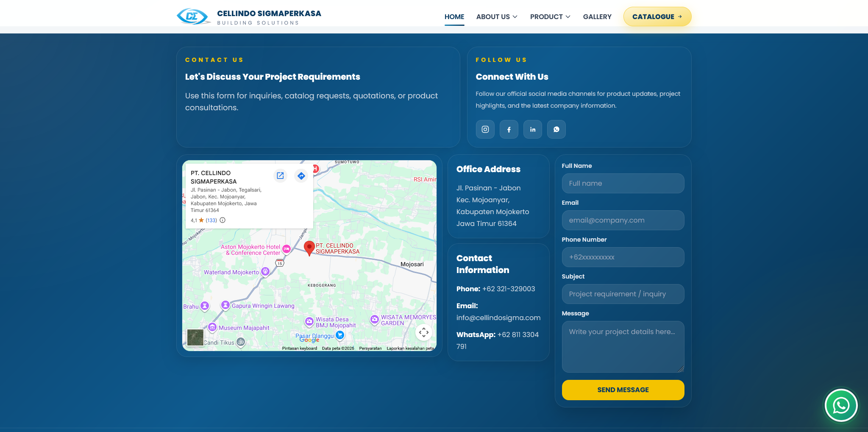This screenshot has width=868, height=432.
Task: Click into the Message text area
Action: click(623, 347)
